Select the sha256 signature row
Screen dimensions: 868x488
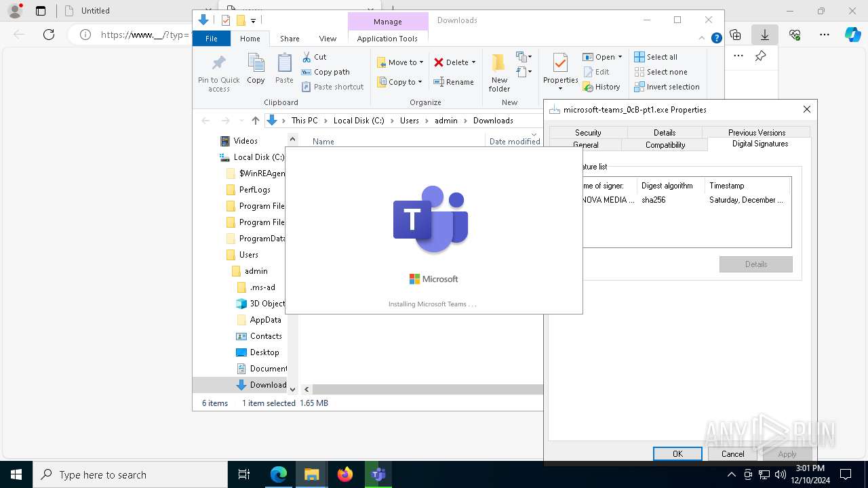point(685,200)
